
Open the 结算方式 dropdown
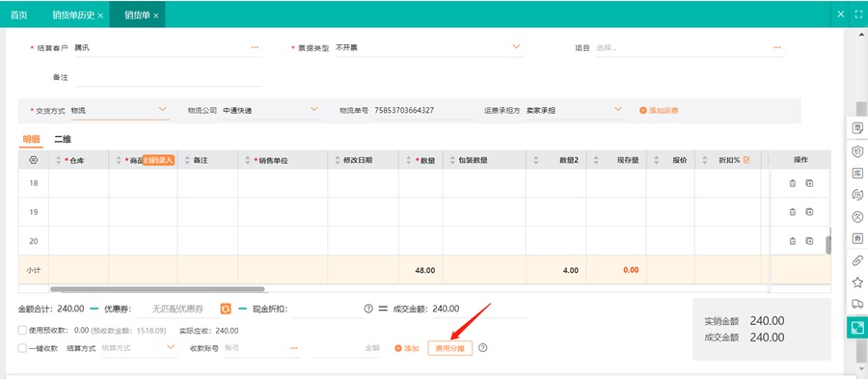(171, 347)
